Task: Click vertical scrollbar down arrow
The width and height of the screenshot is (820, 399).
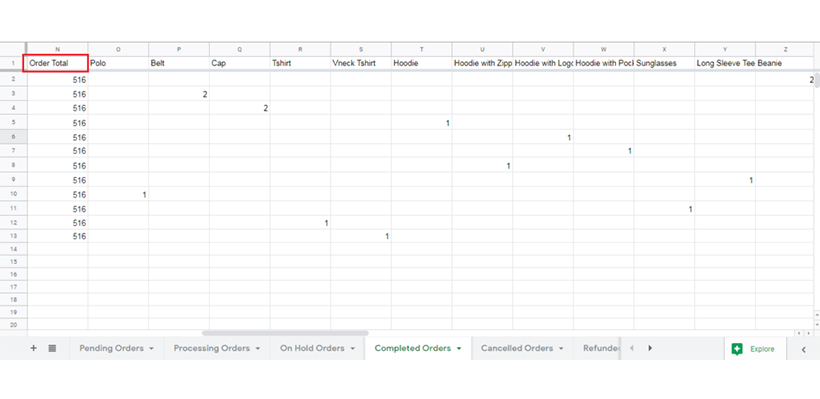Action: [817, 324]
